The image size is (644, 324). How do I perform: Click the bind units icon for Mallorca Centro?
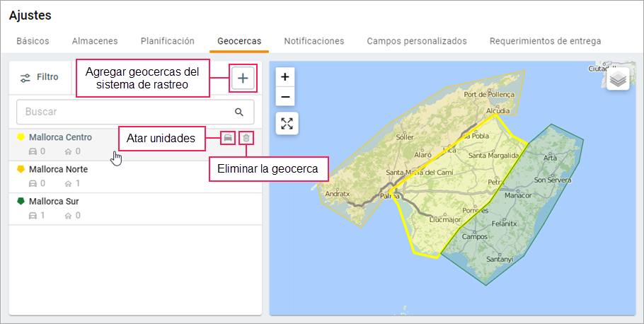(227, 138)
